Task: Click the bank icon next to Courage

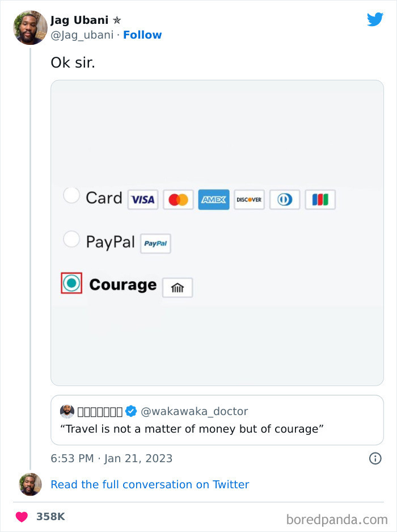Action: tap(177, 287)
